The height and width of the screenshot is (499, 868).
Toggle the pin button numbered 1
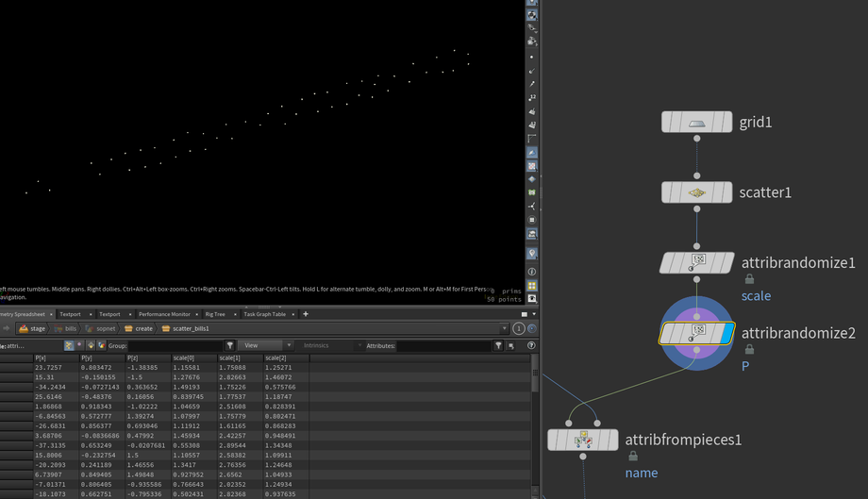[x=519, y=328]
